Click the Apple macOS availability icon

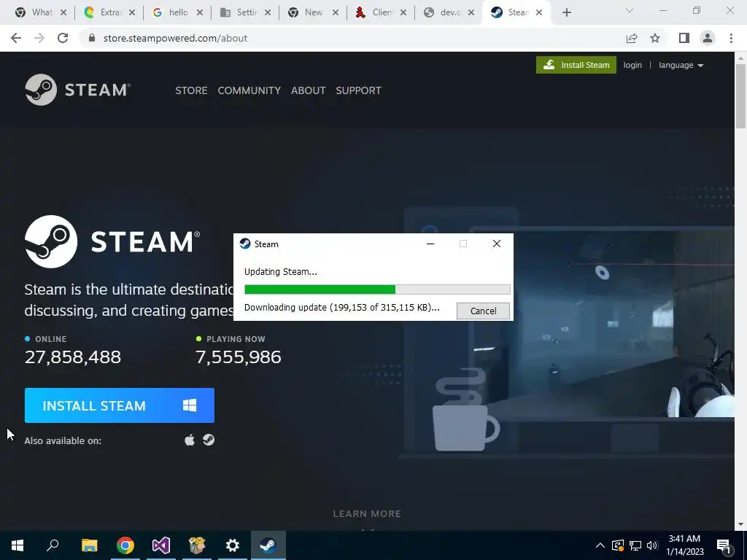190,440
